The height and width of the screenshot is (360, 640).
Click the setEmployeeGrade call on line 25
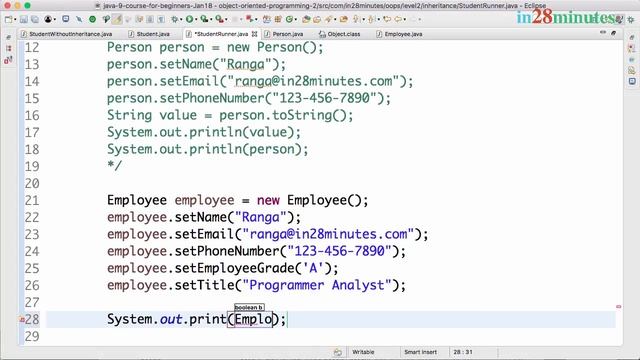pos(234,268)
